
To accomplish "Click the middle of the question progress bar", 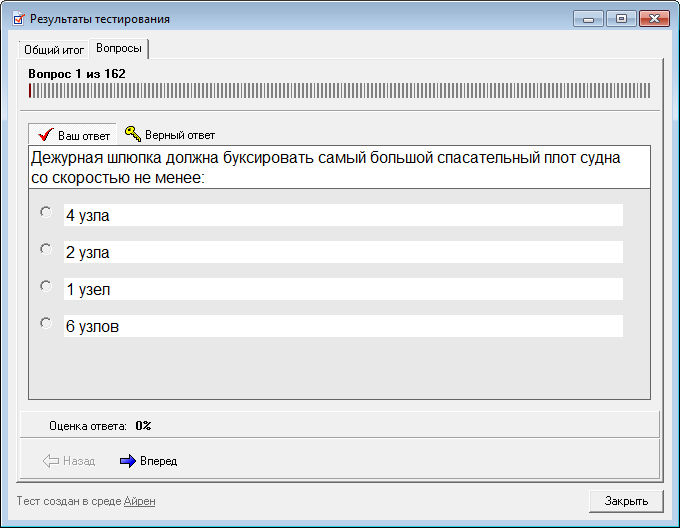I will tap(339, 91).
